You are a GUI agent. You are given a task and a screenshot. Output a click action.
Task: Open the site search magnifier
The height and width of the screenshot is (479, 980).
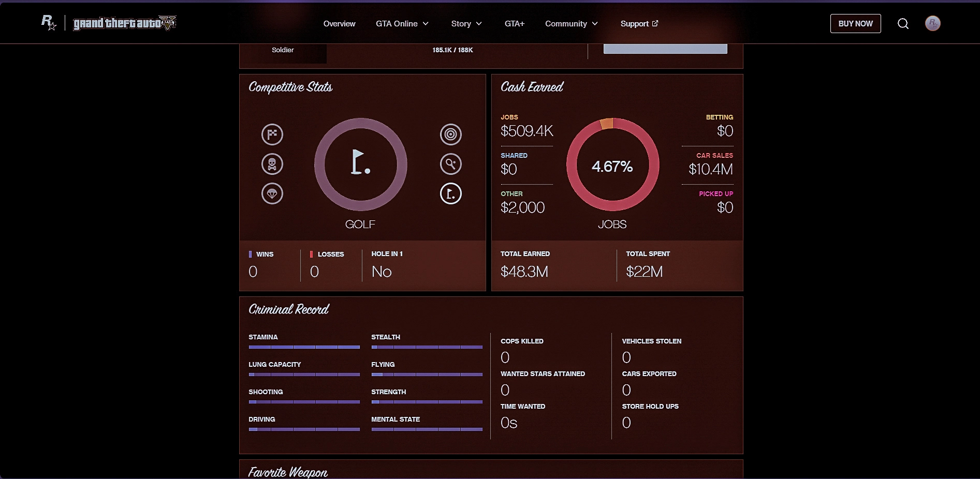click(x=903, y=24)
